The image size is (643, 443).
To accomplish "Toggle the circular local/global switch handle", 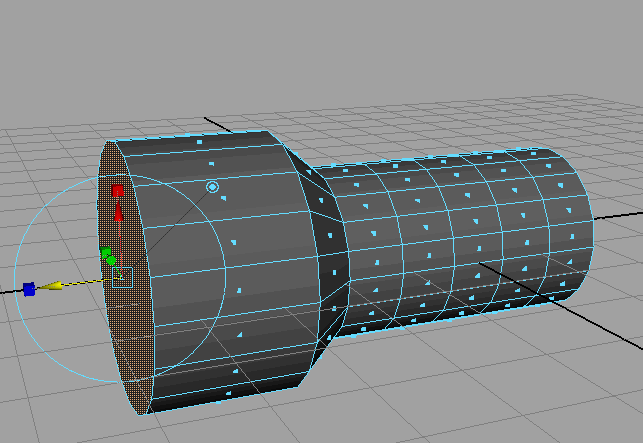I will [212, 187].
